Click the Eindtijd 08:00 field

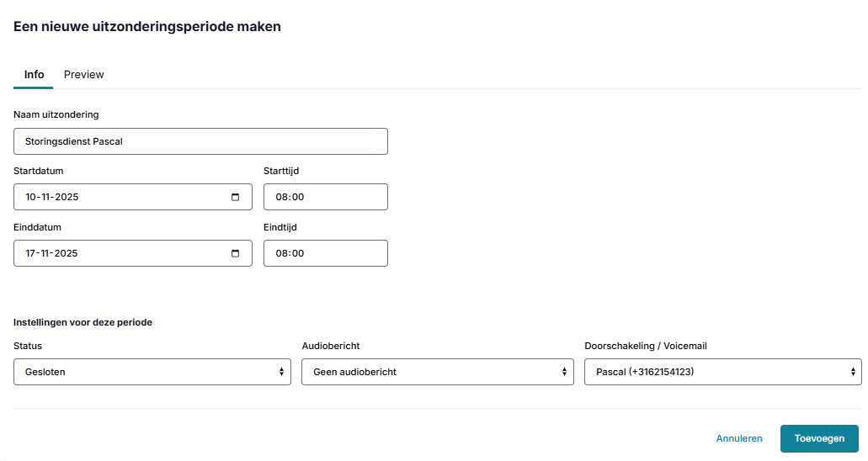pos(326,253)
